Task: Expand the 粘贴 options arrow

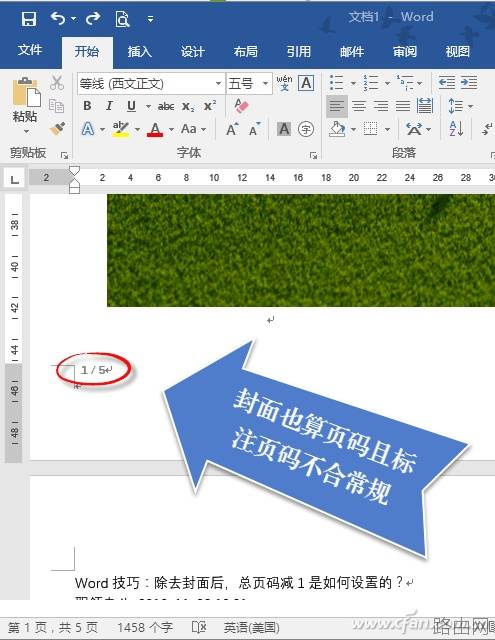Action: point(26,131)
